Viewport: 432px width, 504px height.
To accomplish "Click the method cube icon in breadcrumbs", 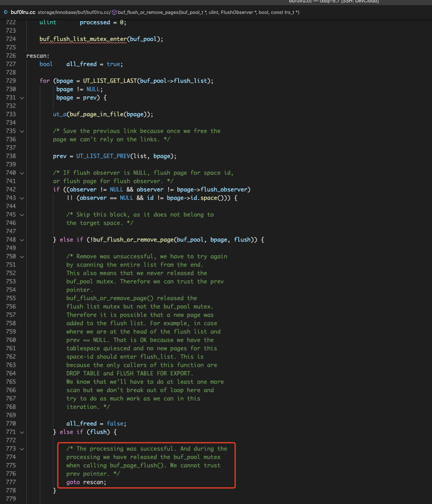I will coord(114,12).
